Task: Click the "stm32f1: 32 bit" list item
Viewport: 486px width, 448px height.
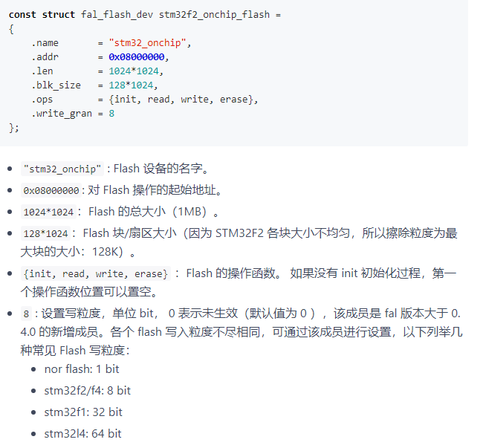Action: tap(83, 412)
